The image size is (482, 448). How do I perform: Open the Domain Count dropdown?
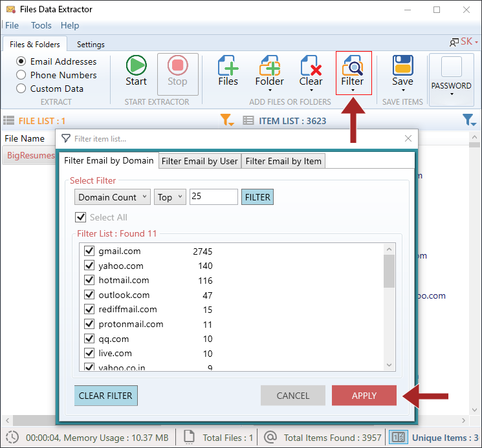click(113, 197)
